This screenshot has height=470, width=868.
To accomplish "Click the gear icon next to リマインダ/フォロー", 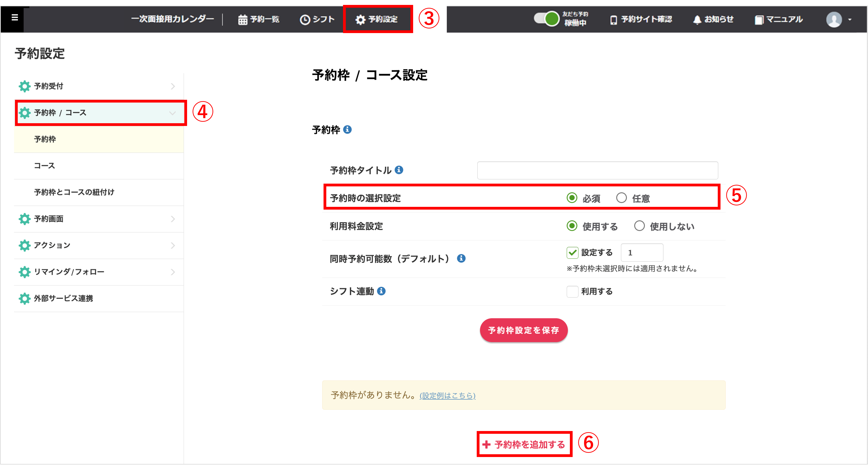I will pyautogui.click(x=24, y=272).
